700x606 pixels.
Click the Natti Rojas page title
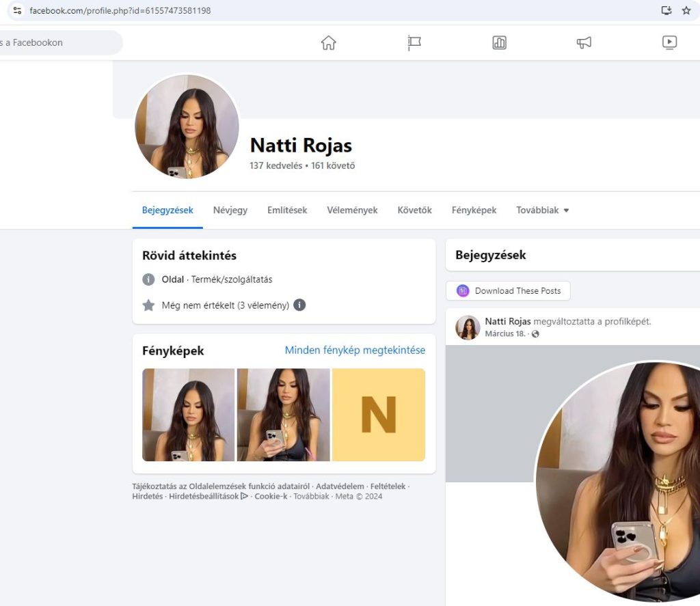point(301,146)
